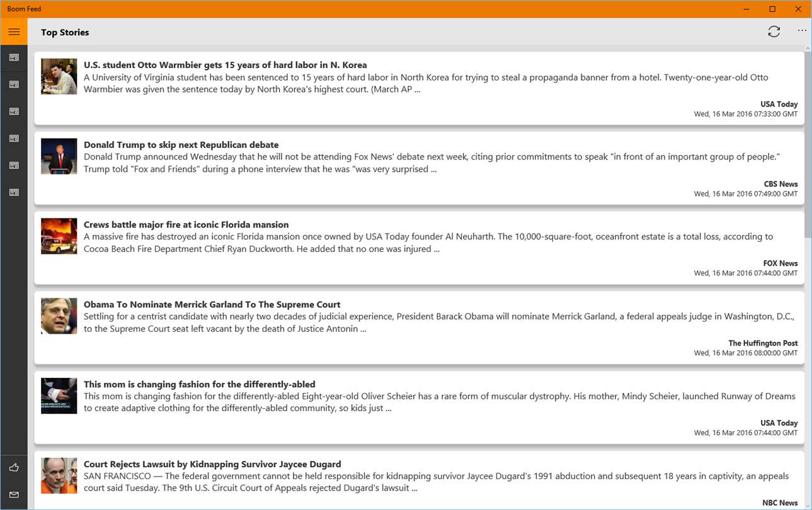
Task: Click the FOX News source label
Action: click(x=781, y=264)
